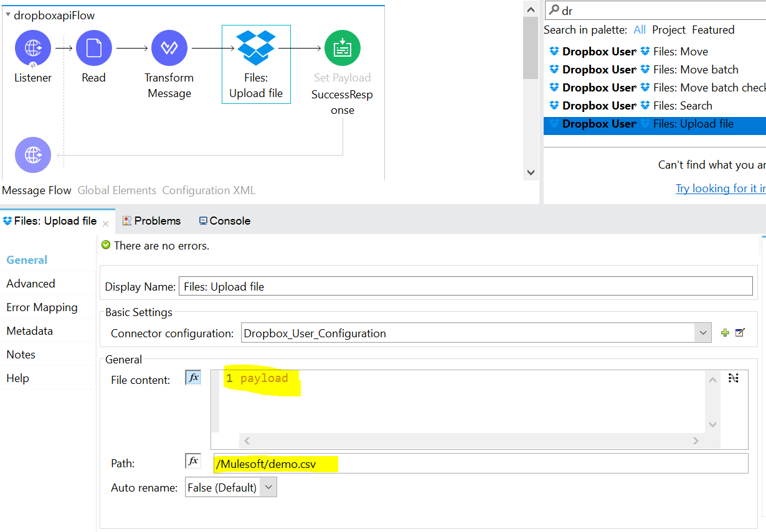Select the Transform Message component

click(169, 48)
